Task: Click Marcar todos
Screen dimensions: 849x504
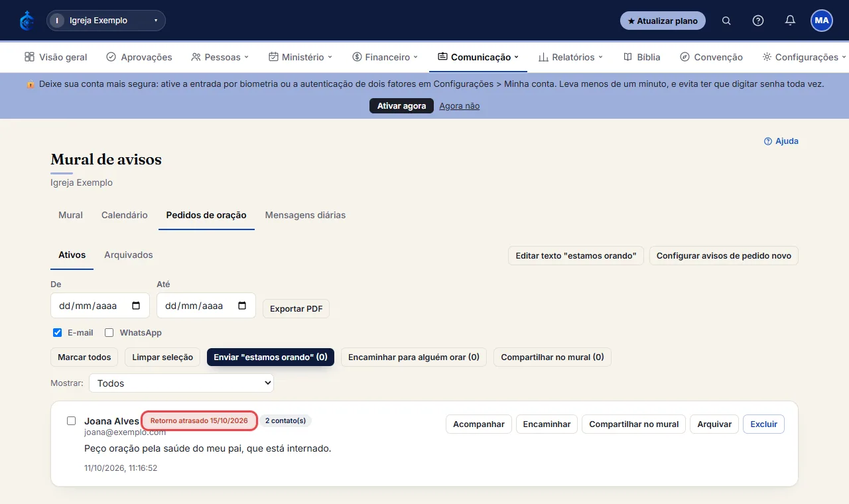Action: click(x=84, y=357)
